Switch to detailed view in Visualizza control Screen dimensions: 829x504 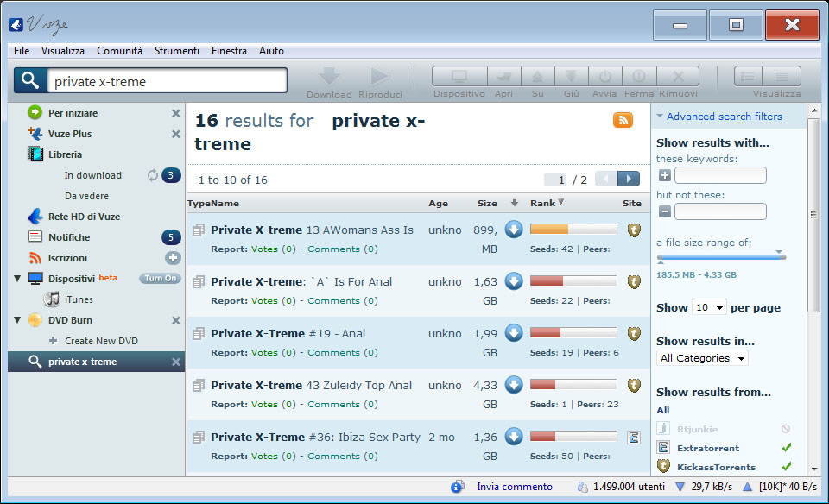coord(782,77)
